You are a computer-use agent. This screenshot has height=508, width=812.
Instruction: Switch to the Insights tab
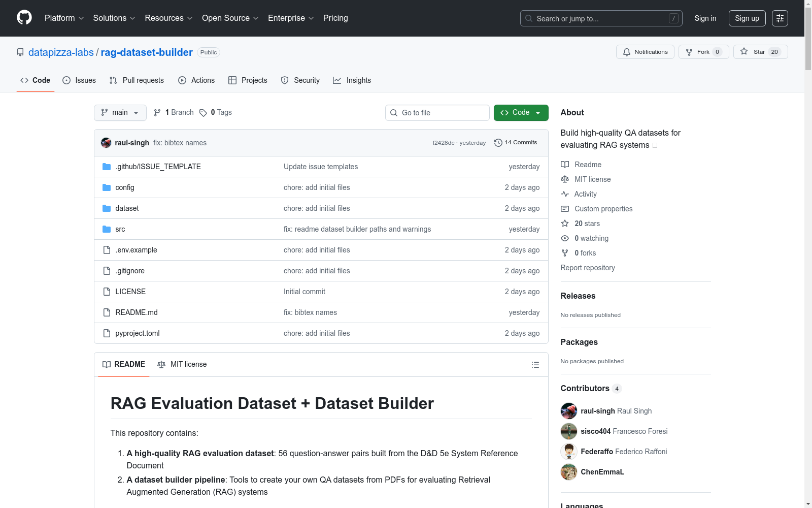coord(352,80)
